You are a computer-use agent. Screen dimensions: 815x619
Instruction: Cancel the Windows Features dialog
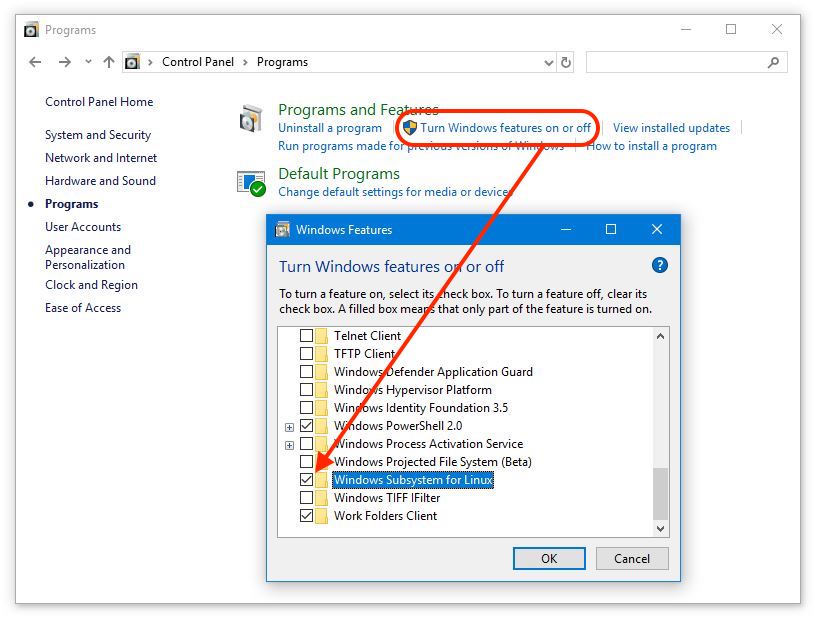632,559
